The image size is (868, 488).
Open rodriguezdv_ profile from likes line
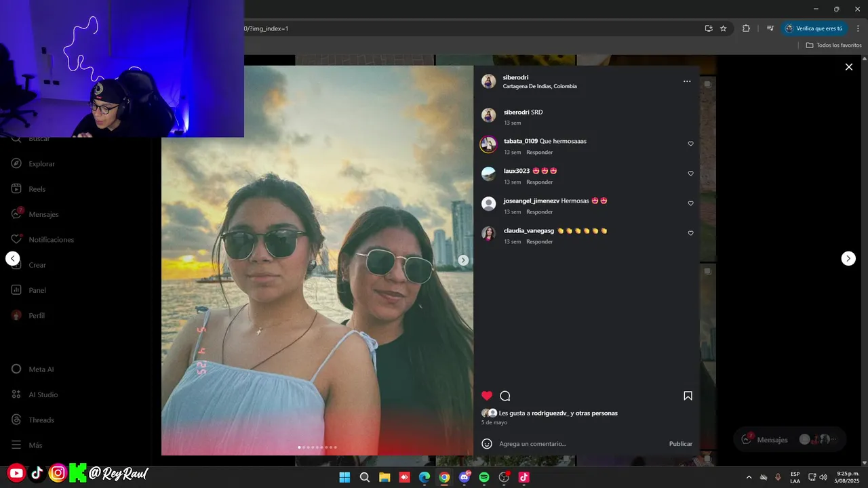(551, 413)
